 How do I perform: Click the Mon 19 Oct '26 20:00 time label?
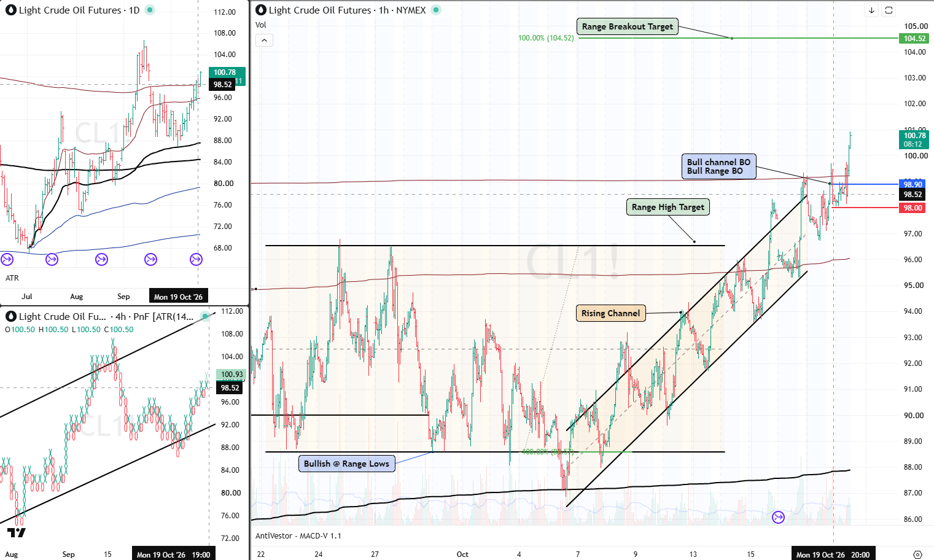click(833, 554)
